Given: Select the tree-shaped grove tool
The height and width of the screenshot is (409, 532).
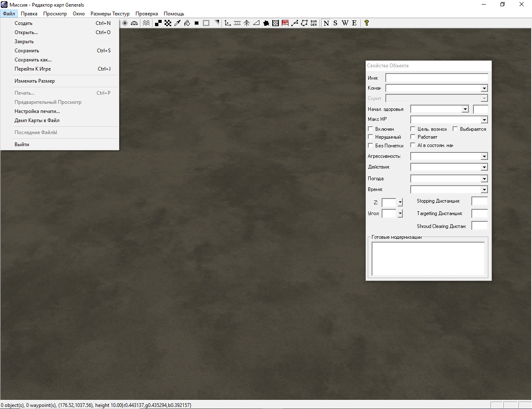Looking at the screenshot, I should click(247, 23).
